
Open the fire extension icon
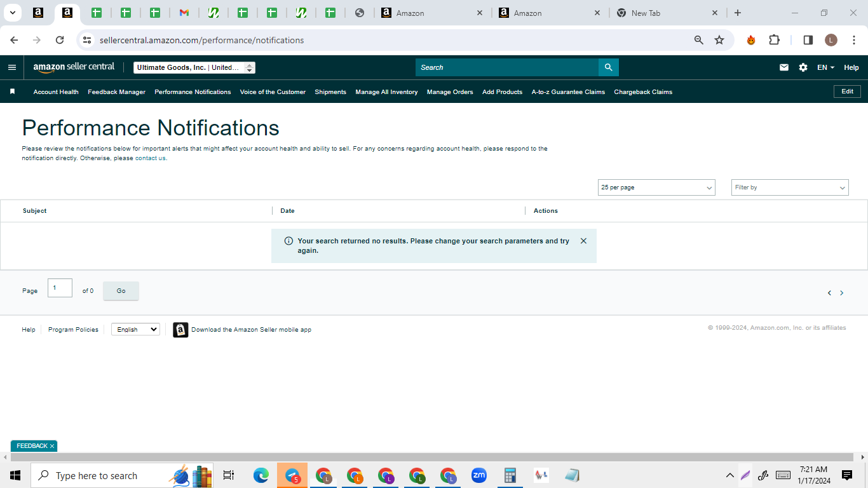tap(751, 40)
